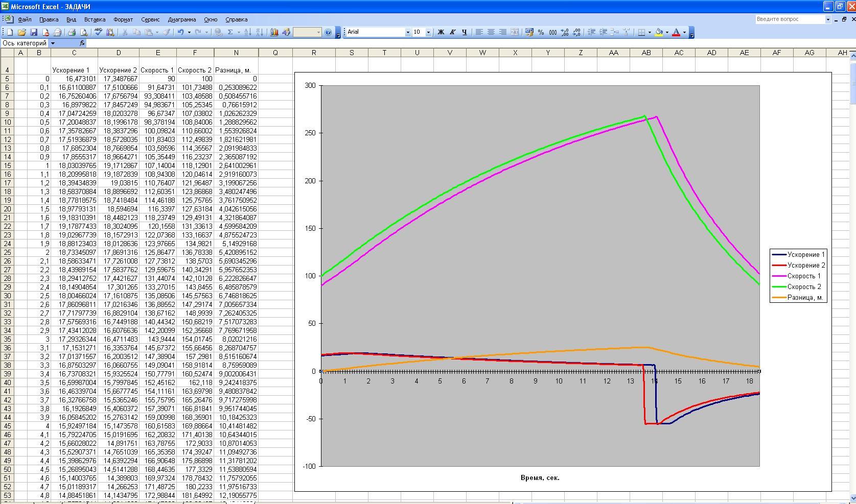This screenshot has height=504, width=856.
Task: Open the Файл menu
Action: point(25,19)
